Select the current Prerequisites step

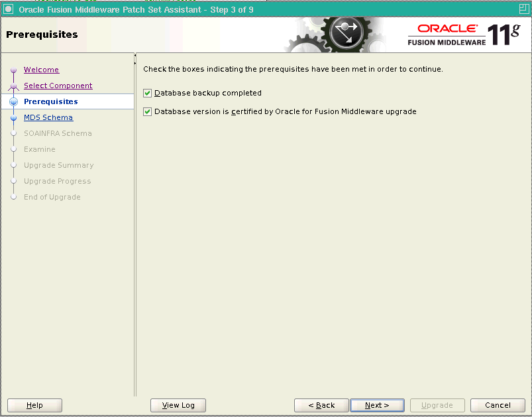(x=51, y=101)
